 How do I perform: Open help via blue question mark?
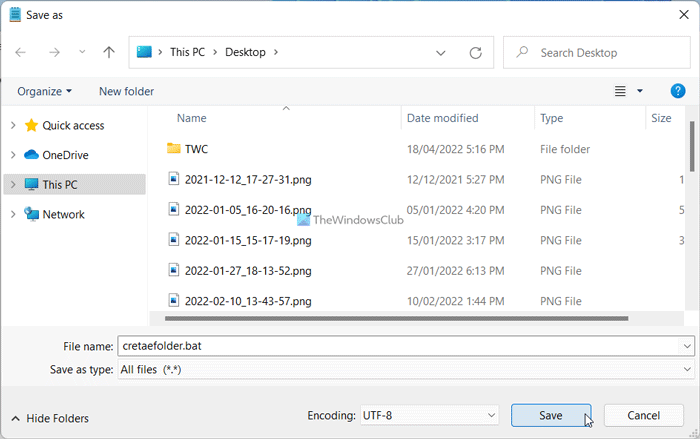tap(678, 91)
